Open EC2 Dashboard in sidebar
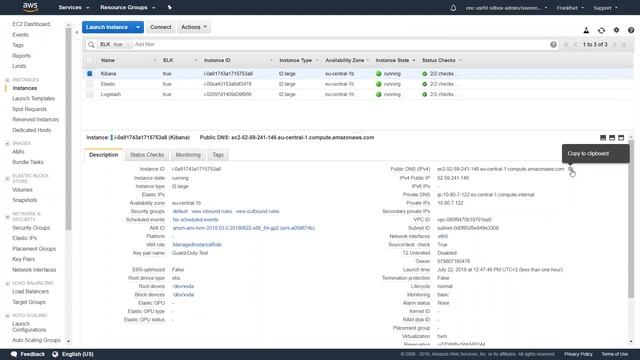Screen dimensions: 640x360 click(x=31, y=24)
